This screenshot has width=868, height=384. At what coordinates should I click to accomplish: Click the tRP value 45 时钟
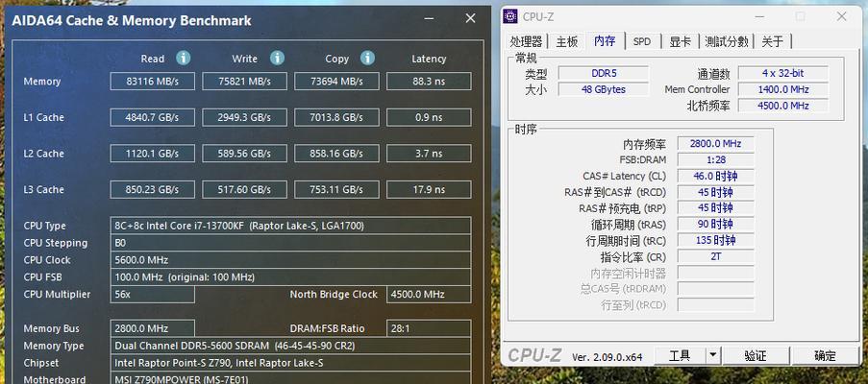click(715, 208)
